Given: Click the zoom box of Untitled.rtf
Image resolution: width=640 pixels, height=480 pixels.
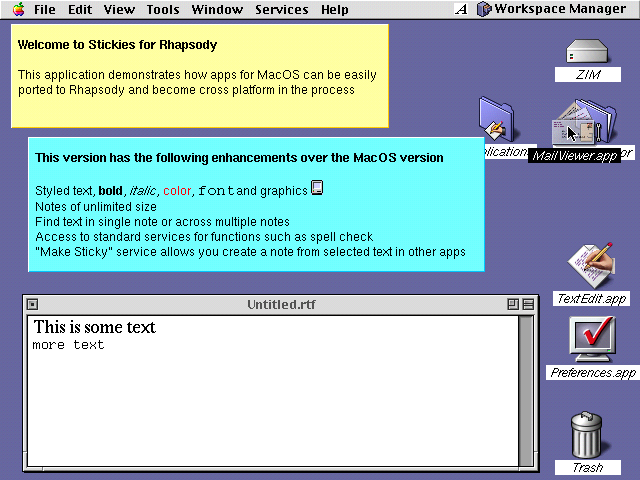Looking at the screenshot, I should (513, 304).
